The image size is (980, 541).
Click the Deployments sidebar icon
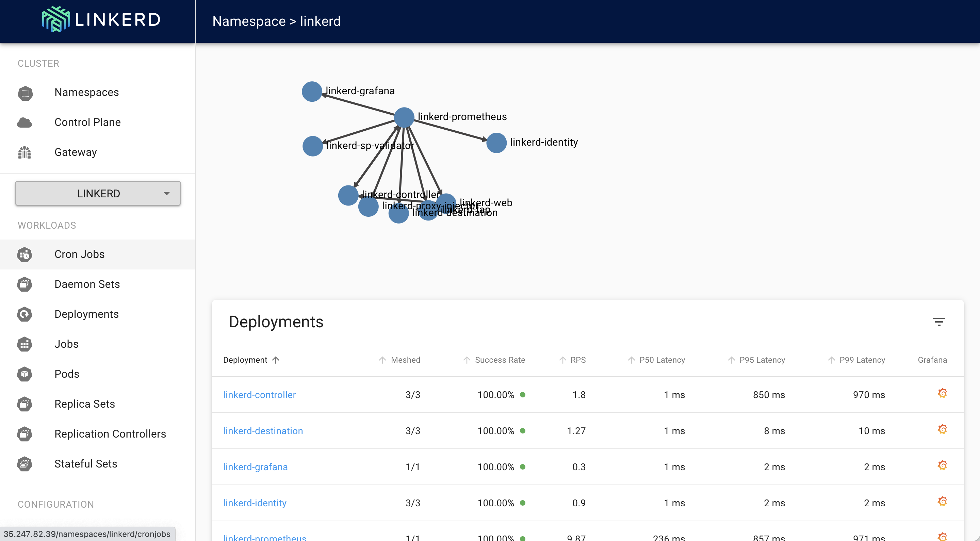[x=25, y=314]
